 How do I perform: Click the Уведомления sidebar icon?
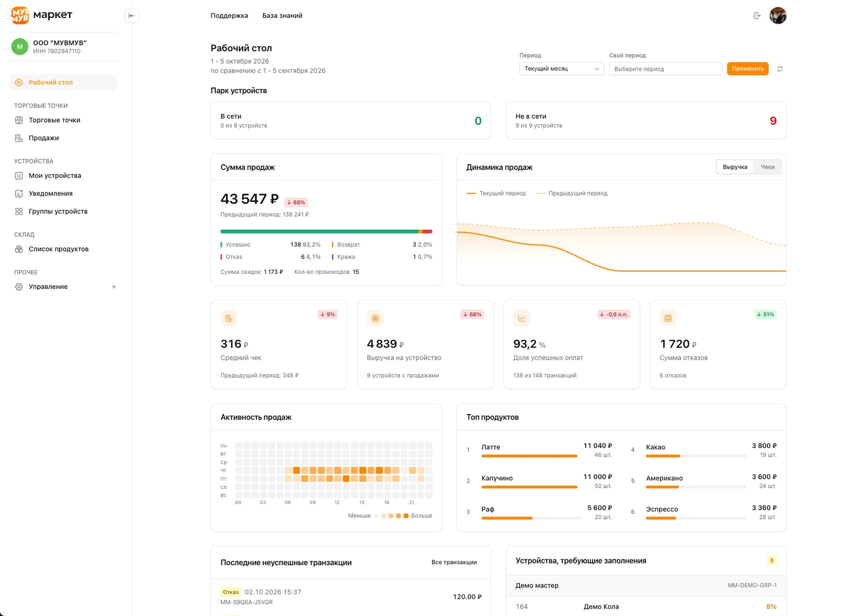click(x=19, y=193)
